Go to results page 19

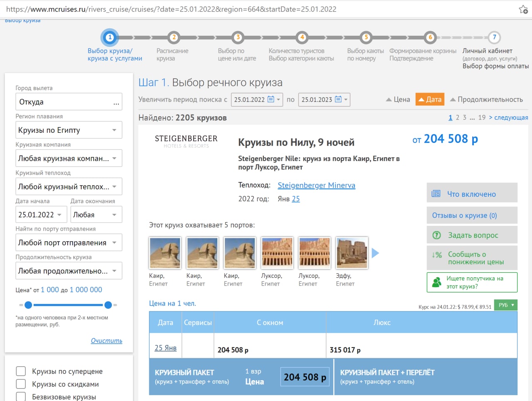pyautogui.click(x=482, y=117)
